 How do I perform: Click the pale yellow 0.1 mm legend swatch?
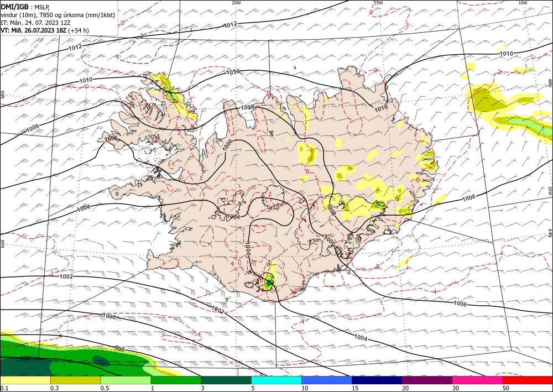tap(25, 380)
